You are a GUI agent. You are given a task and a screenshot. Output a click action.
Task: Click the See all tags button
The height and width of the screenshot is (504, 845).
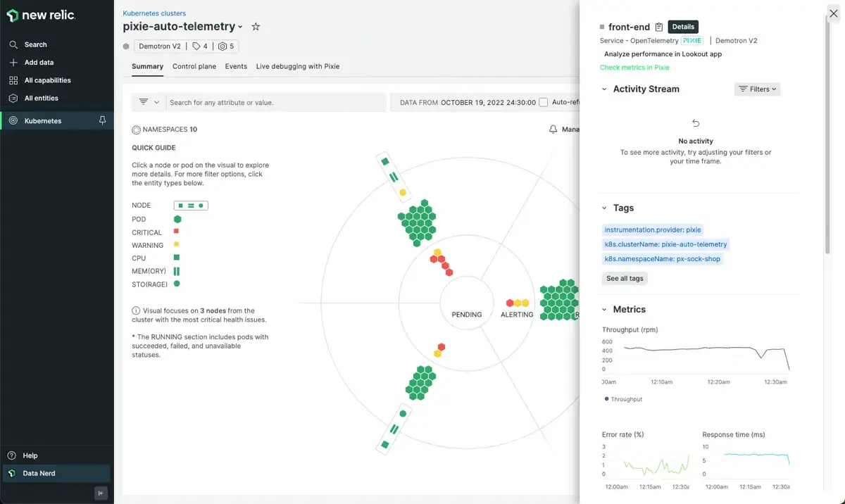[625, 278]
